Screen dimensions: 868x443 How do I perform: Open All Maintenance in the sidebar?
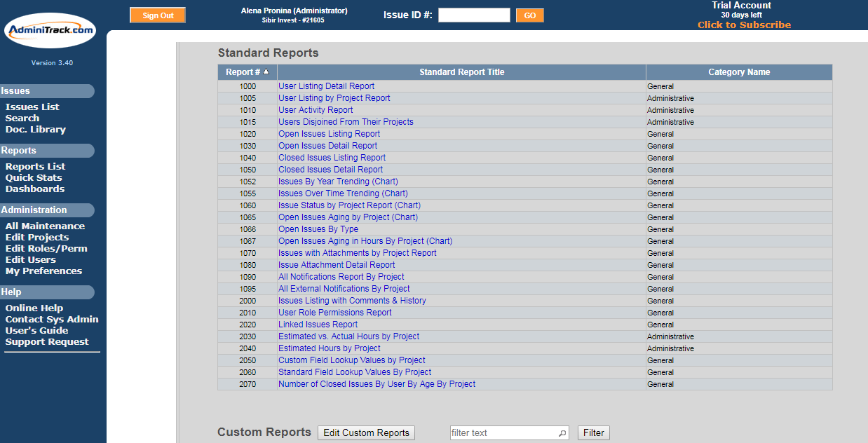pos(45,226)
